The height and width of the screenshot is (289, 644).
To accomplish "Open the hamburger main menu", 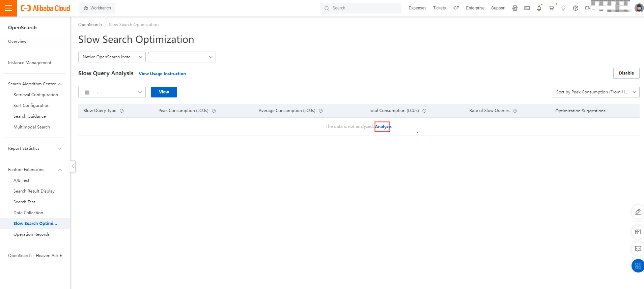I will (8, 8).
